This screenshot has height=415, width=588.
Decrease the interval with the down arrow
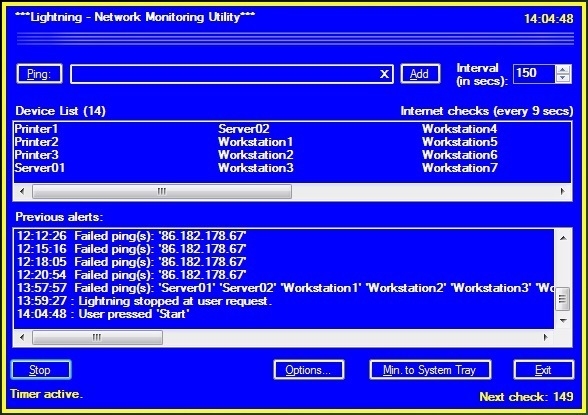pos(563,78)
